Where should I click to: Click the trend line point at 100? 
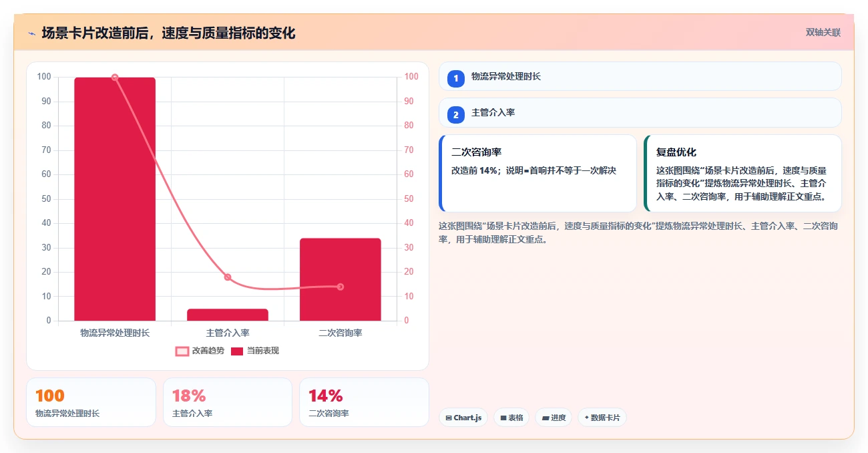(x=115, y=78)
